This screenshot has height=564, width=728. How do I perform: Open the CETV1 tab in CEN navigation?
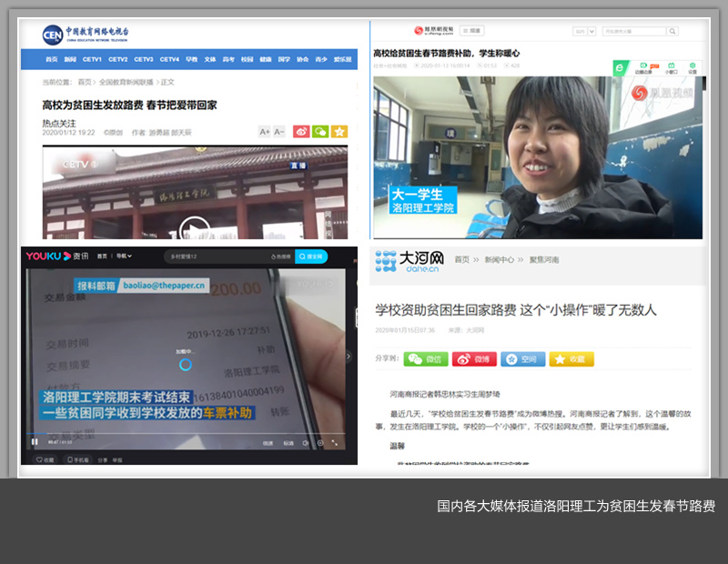(x=93, y=59)
